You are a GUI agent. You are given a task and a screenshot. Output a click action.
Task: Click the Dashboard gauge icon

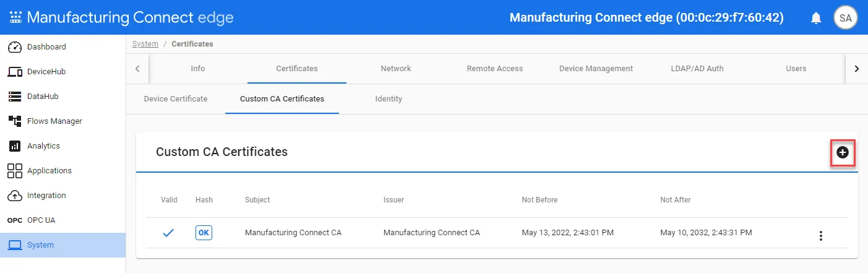15,47
